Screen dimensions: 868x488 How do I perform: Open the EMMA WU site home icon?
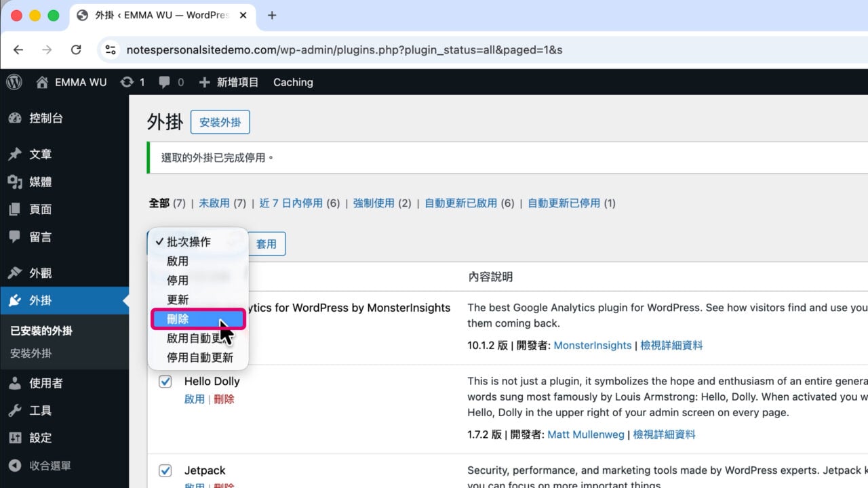[42, 82]
